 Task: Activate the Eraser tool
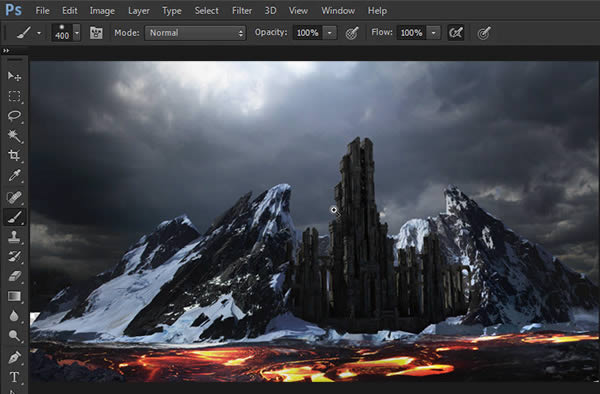(15, 276)
